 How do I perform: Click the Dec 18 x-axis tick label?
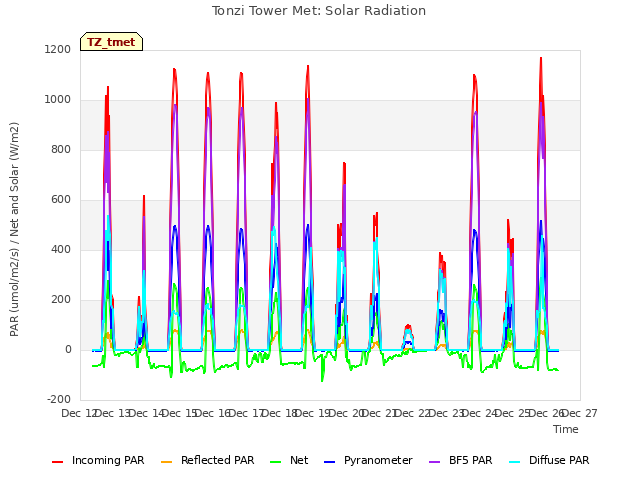pyautogui.click(x=279, y=413)
